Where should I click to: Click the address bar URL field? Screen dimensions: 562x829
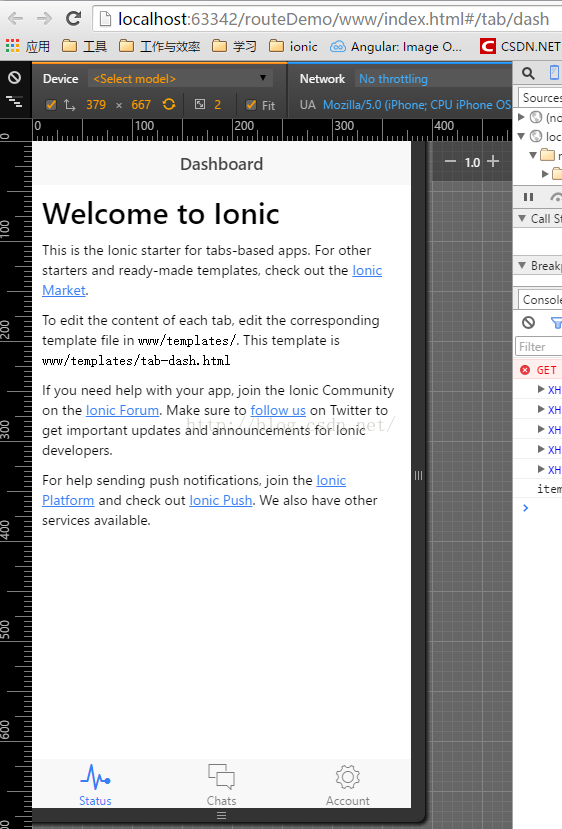click(x=333, y=20)
